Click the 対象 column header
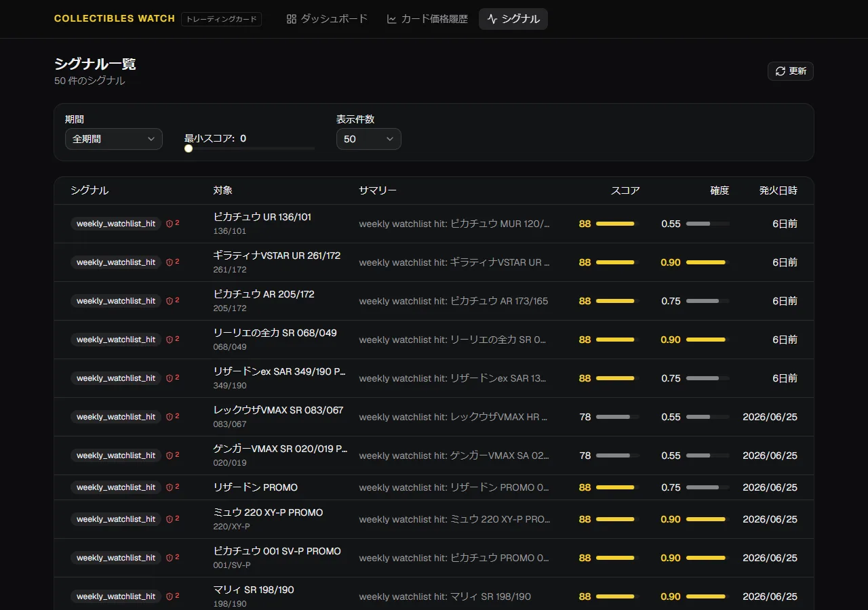 point(223,190)
